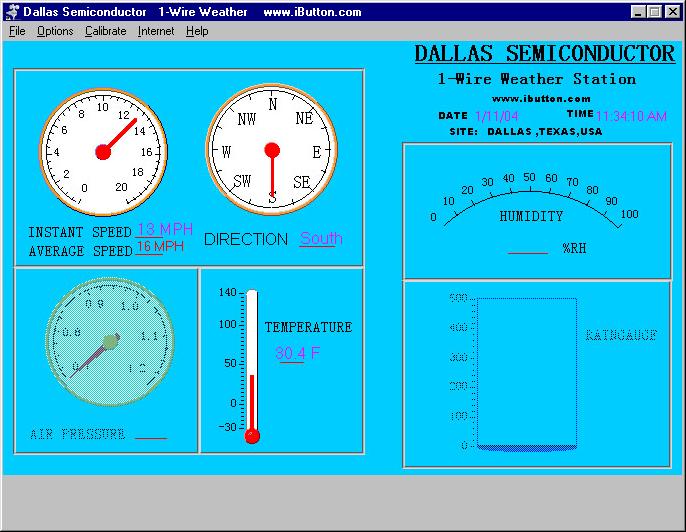Click the DALLAS SEMICONDUCTOR heading
This screenshot has height=532, width=686.
(545, 54)
